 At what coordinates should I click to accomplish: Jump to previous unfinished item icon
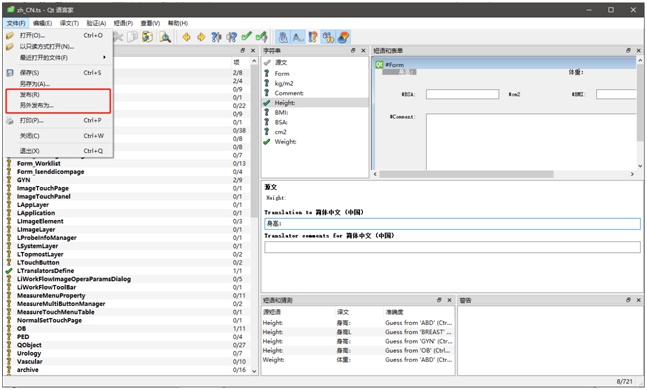coord(216,37)
